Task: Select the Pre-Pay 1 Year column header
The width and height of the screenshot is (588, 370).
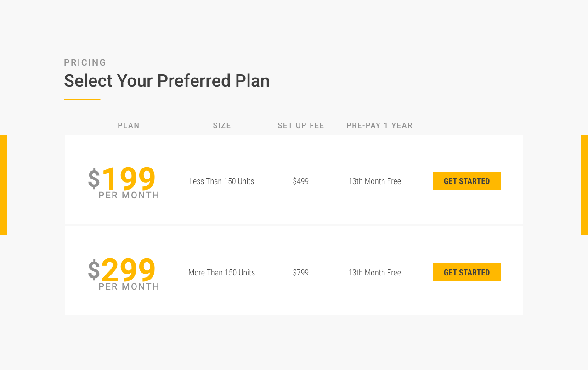Action: pos(379,126)
